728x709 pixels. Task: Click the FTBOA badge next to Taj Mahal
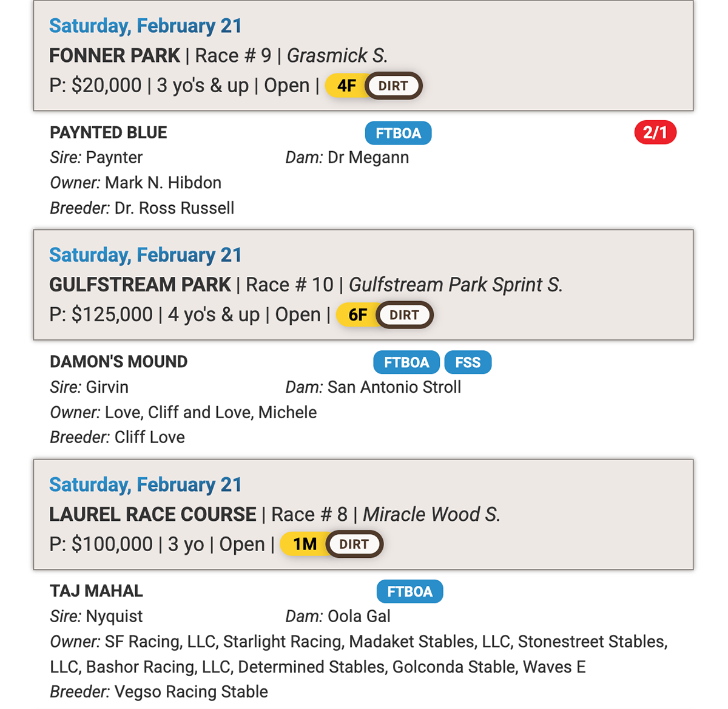pyautogui.click(x=409, y=591)
